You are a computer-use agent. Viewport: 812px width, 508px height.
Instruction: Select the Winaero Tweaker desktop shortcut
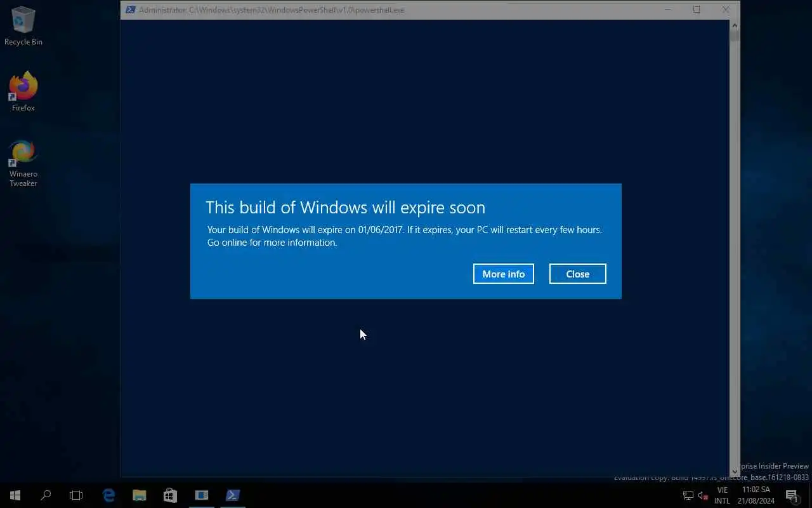23,164
